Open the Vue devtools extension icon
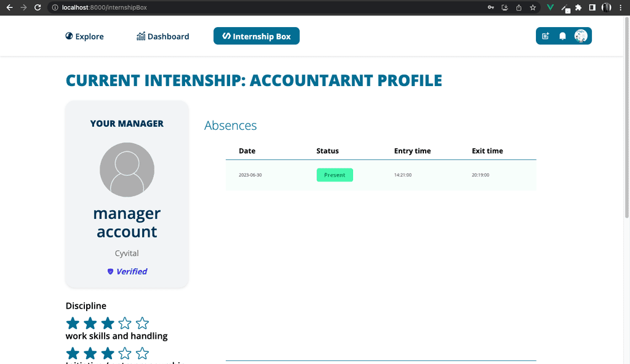This screenshot has width=630, height=364. tap(550, 7)
